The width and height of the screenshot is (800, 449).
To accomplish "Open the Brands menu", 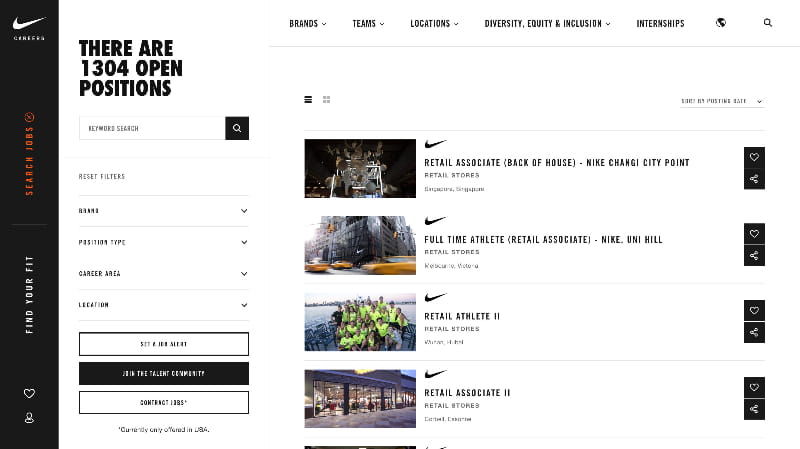I will (308, 23).
